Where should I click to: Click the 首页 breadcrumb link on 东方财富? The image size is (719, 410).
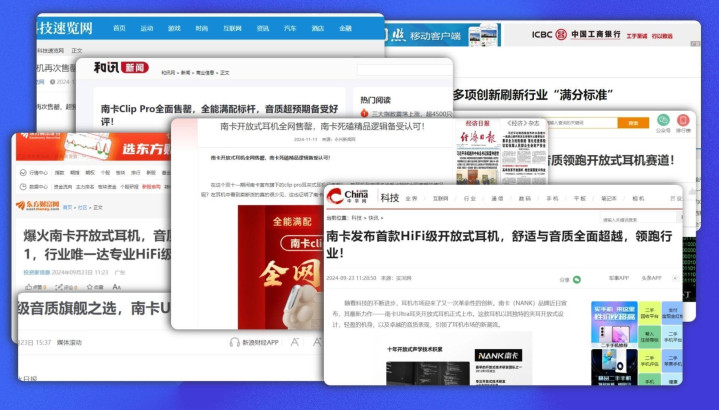(x=67, y=207)
